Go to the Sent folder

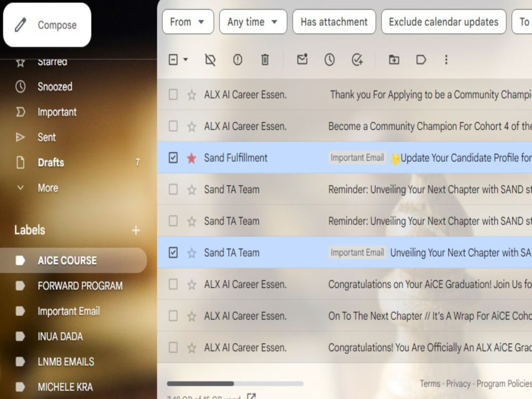pyautogui.click(x=47, y=137)
